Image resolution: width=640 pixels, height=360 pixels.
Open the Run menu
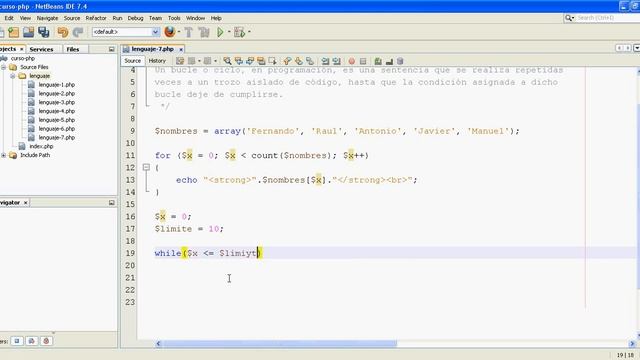(117, 18)
